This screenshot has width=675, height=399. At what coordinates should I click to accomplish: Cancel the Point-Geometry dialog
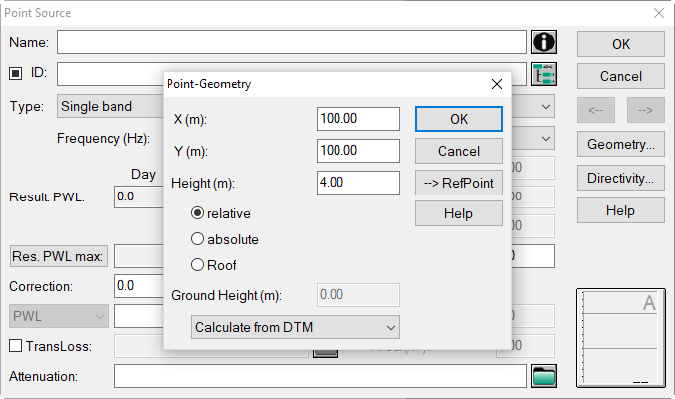point(459,152)
